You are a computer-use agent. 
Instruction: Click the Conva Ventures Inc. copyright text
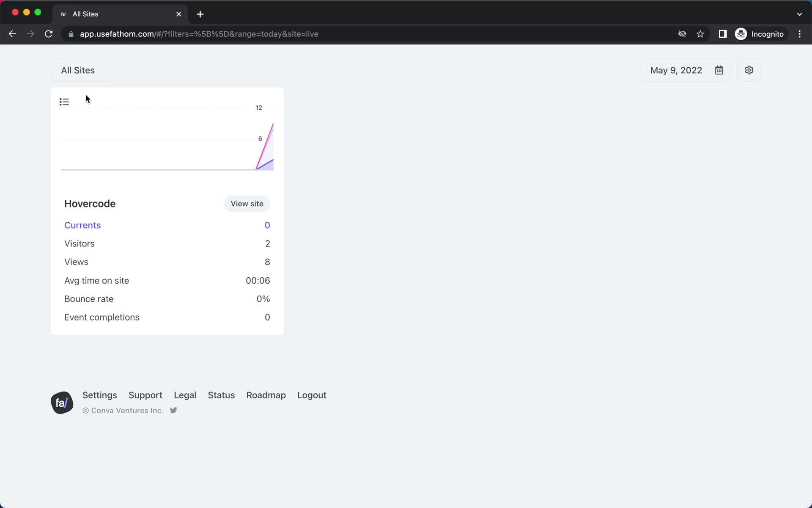point(123,411)
